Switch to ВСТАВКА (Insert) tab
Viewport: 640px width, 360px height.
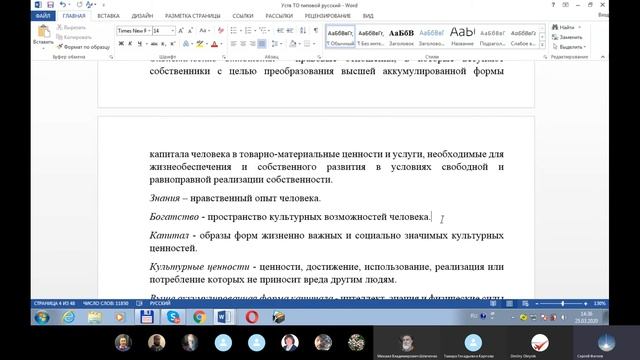tap(108, 16)
